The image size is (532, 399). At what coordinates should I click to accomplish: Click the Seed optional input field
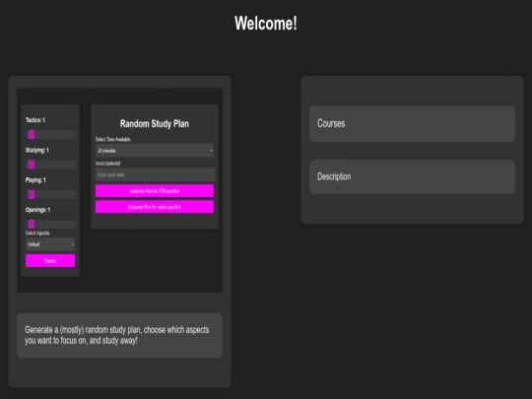(155, 174)
